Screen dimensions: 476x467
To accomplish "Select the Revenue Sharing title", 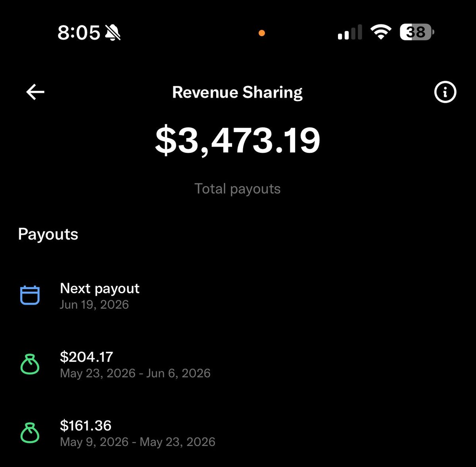I will (x=237, y=92).
